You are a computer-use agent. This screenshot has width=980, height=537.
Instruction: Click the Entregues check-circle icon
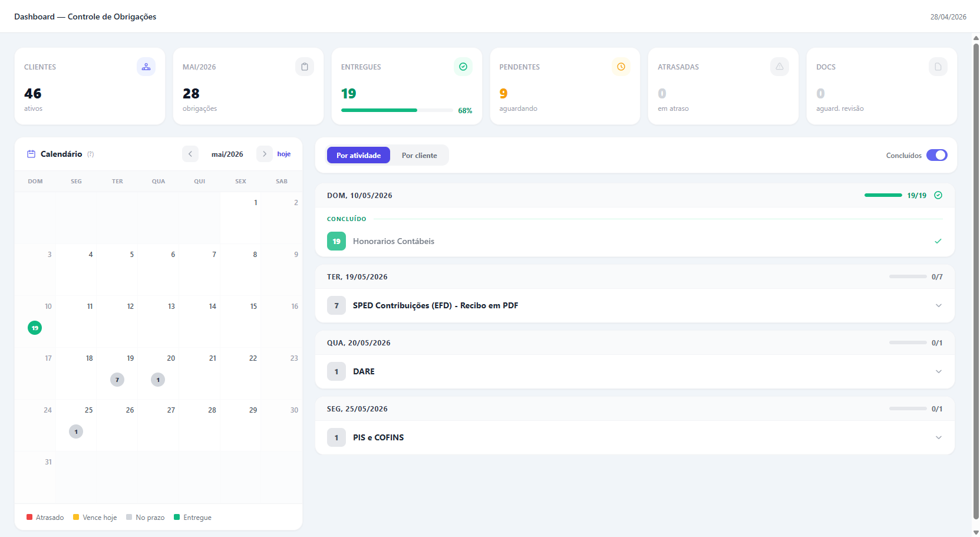click(x=463, y=67)
